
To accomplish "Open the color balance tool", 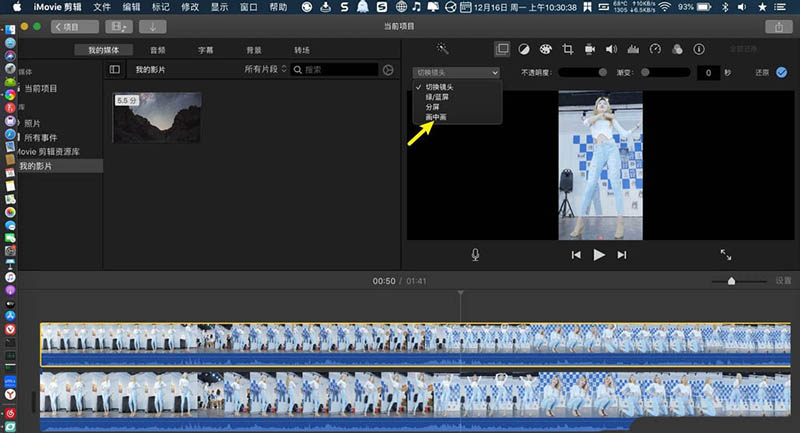I will point(524,49).
